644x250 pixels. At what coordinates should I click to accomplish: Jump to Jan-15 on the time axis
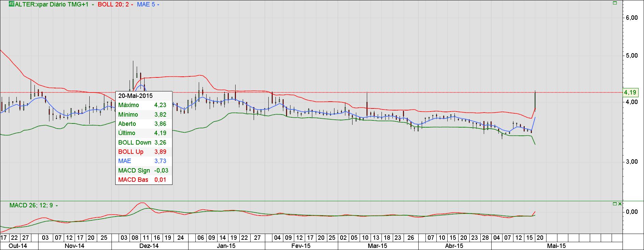pos(226,246)
